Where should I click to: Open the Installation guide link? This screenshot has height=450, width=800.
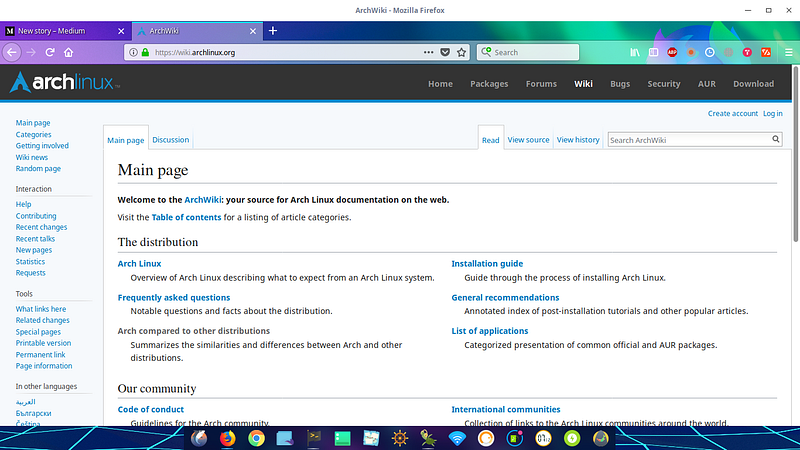click(x=487, y=264)
